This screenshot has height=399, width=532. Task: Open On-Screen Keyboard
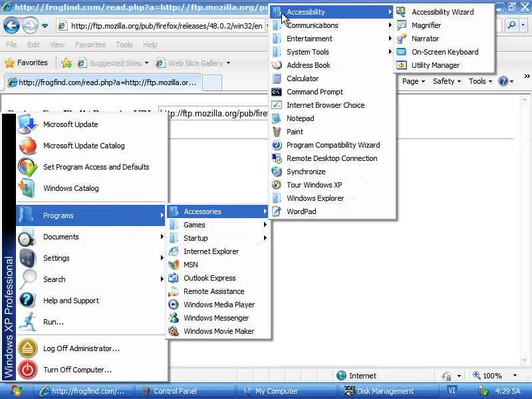444,52
